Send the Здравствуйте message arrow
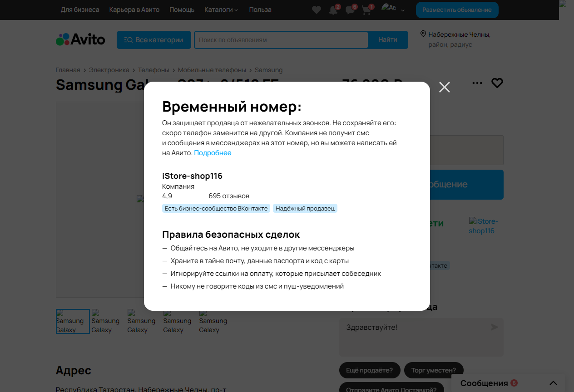The height and width of the screenshot is (392, 574). pos(495,327)
